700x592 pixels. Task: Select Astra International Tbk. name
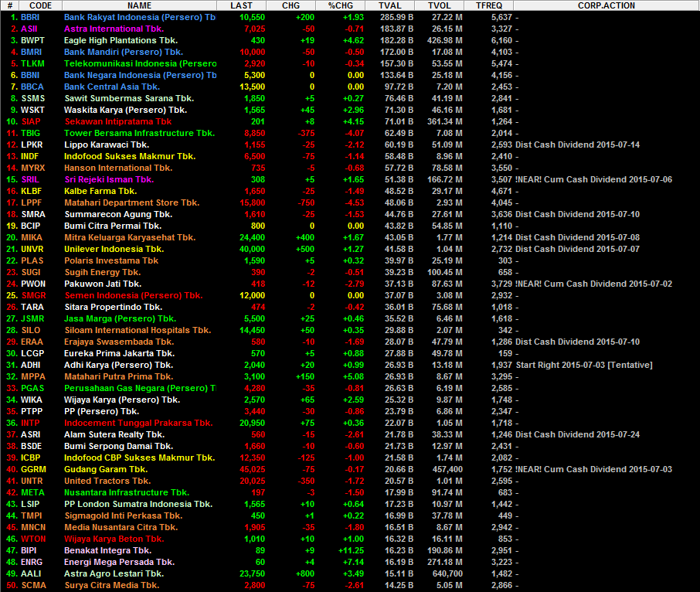[x=114, y=29]
